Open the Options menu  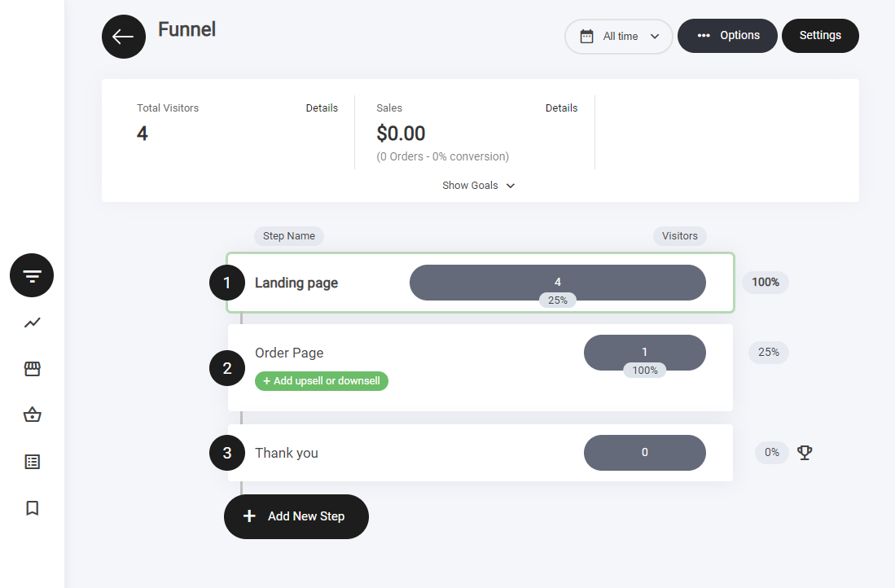pos(726,36)
